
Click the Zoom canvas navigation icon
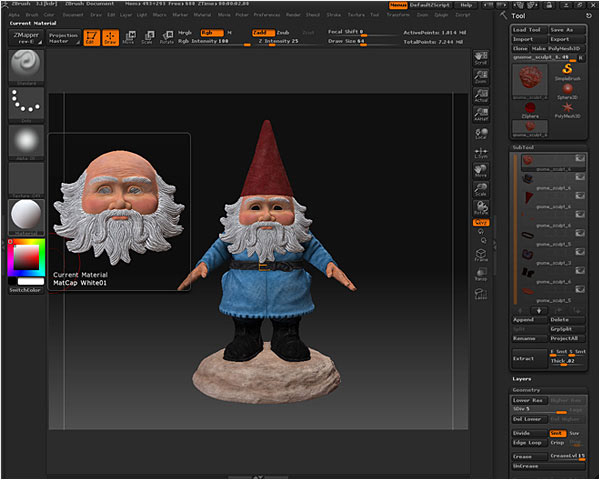[x=481, y=77]
